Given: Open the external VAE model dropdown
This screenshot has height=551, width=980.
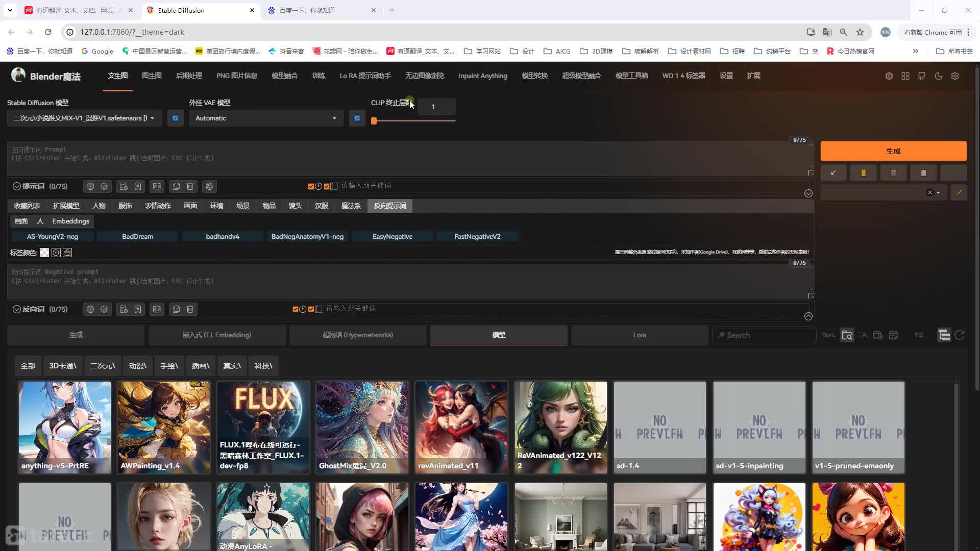Looking at the screenshot, I should 266,118.
